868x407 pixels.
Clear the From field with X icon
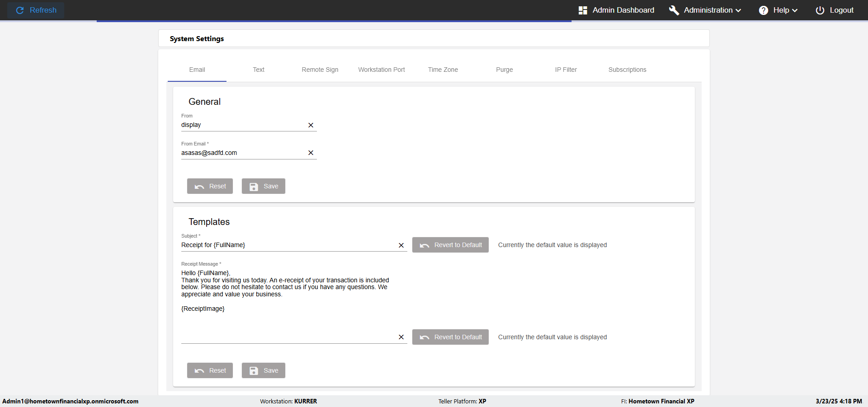pos(311,125)
